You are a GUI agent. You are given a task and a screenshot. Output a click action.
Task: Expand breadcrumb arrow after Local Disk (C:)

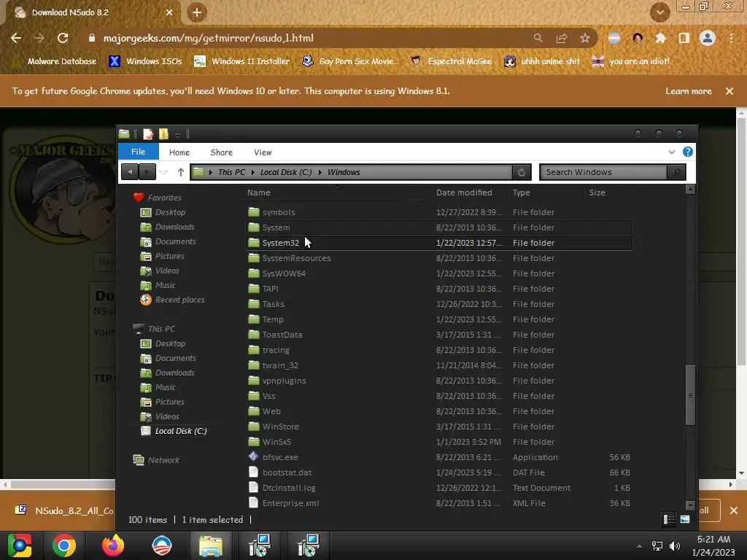320,172
